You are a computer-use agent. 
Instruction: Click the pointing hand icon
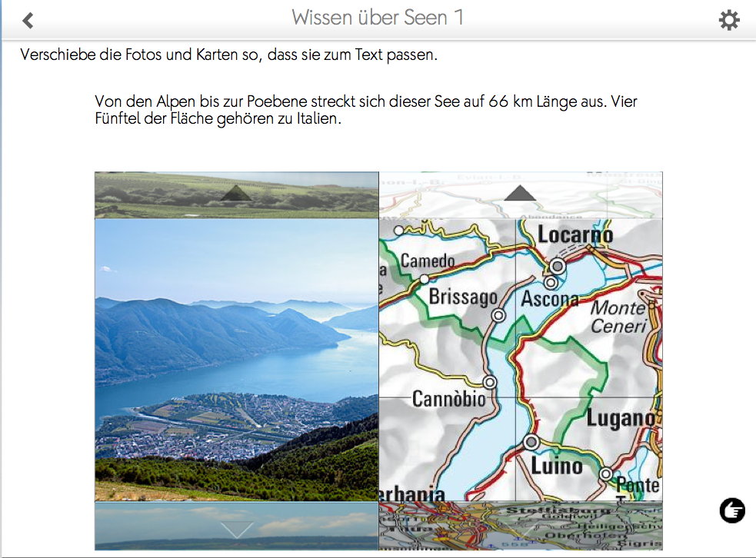coord(732,510)
